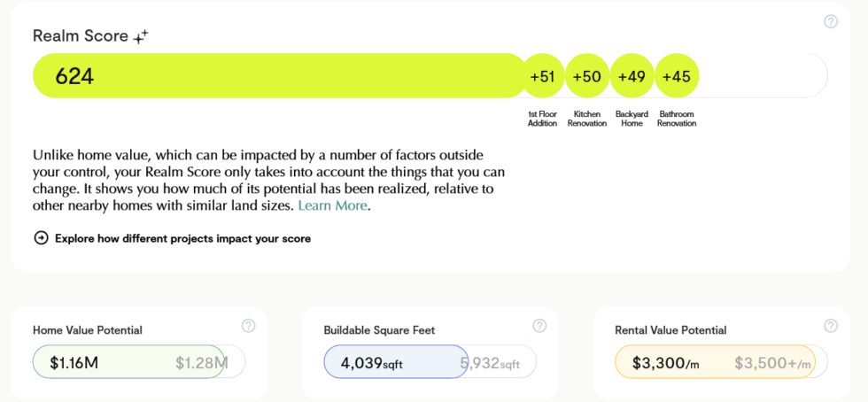Image resolution: width=868 pixels, height=402 pixels.
Task: Click help icon beside Buildable Square Feet
Action: tap(539, 326)
